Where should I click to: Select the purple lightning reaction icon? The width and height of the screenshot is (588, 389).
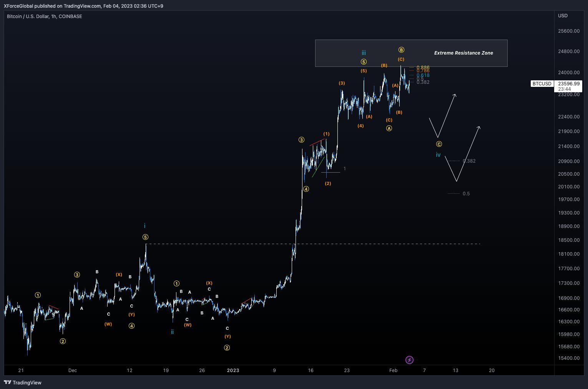pyautogui.click(x=409, y=360)
